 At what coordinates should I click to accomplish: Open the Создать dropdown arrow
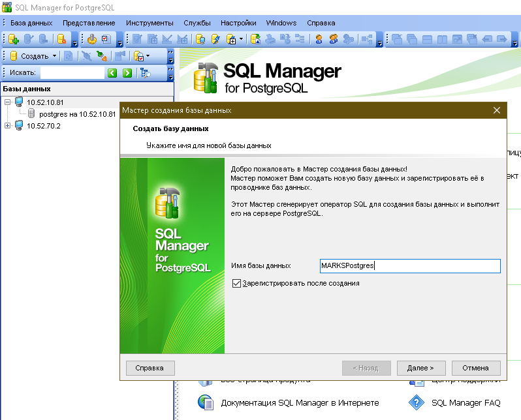[54, 56]
